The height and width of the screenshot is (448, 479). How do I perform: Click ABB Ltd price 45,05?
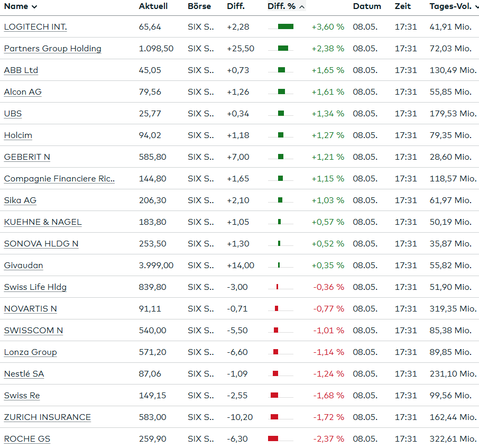coord(150,70)
